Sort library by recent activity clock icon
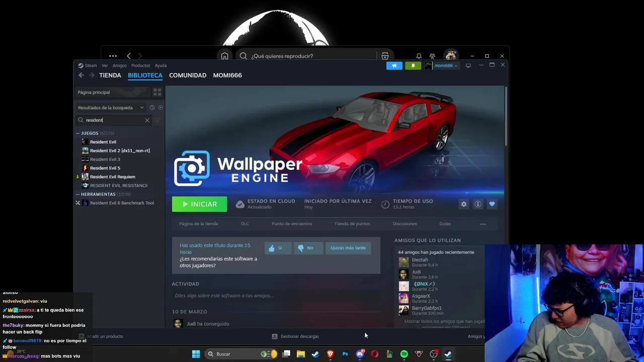 (152, 108)
